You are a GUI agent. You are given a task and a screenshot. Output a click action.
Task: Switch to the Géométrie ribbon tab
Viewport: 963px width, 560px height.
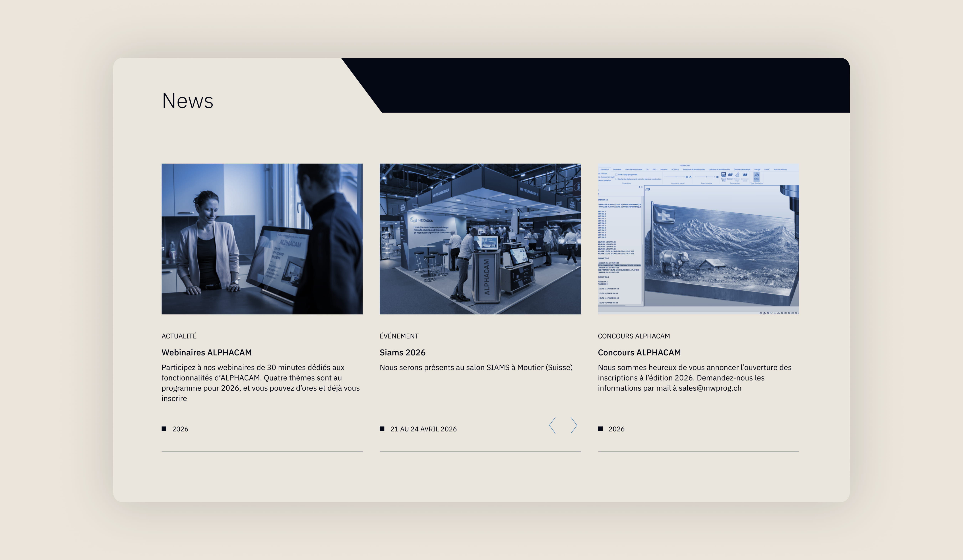tap(617, 170)
